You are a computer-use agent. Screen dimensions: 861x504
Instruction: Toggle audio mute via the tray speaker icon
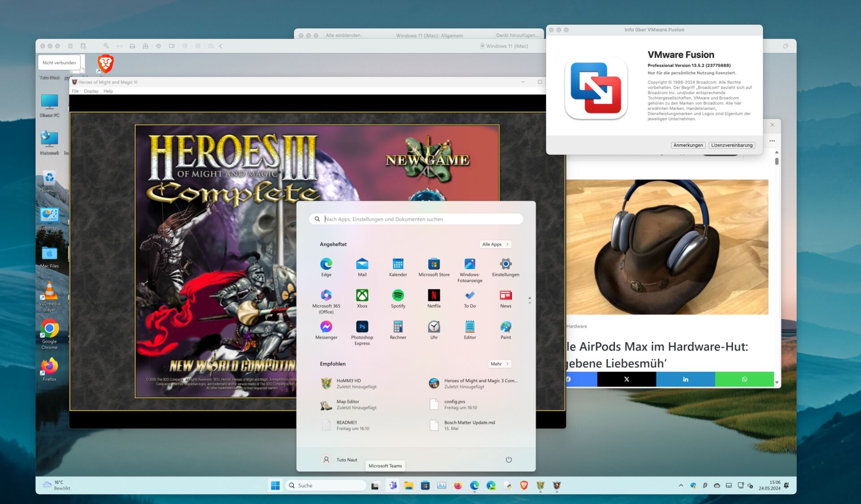pos(750,485)
